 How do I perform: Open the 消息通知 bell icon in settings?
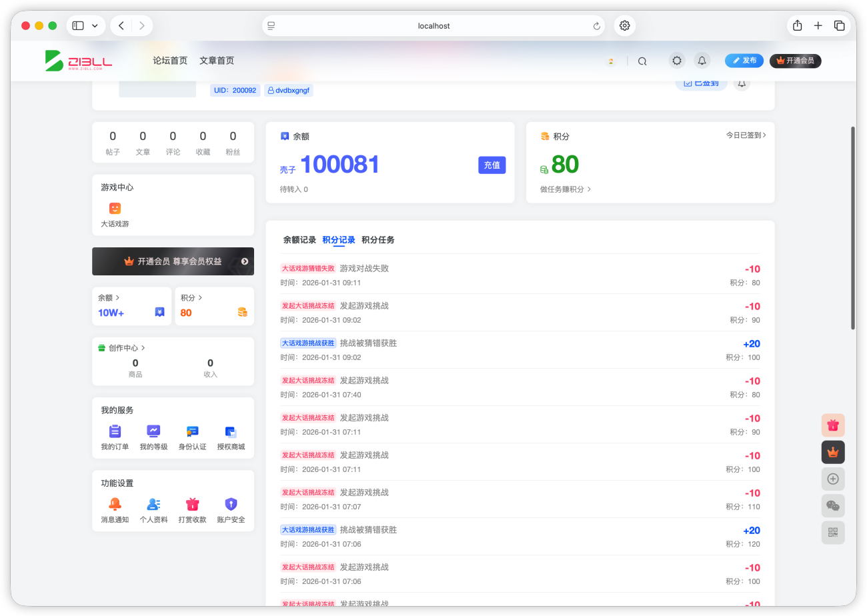pos(115,504)
